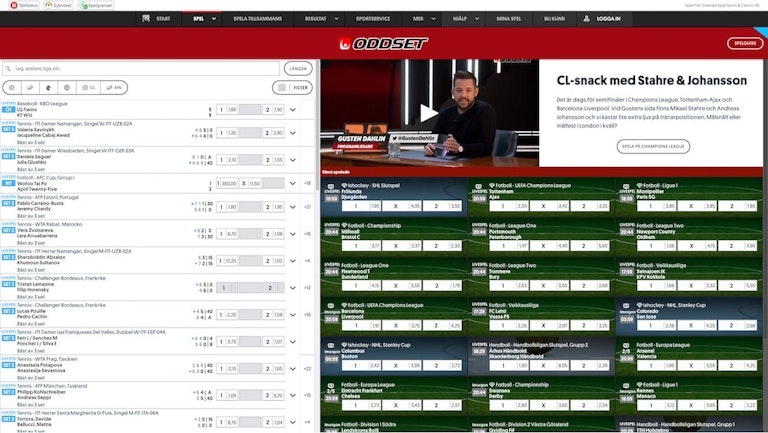Click the Spela på Champions League button
Image resolution: width=768 pixels, height=433 pixels.
[654, 146]
